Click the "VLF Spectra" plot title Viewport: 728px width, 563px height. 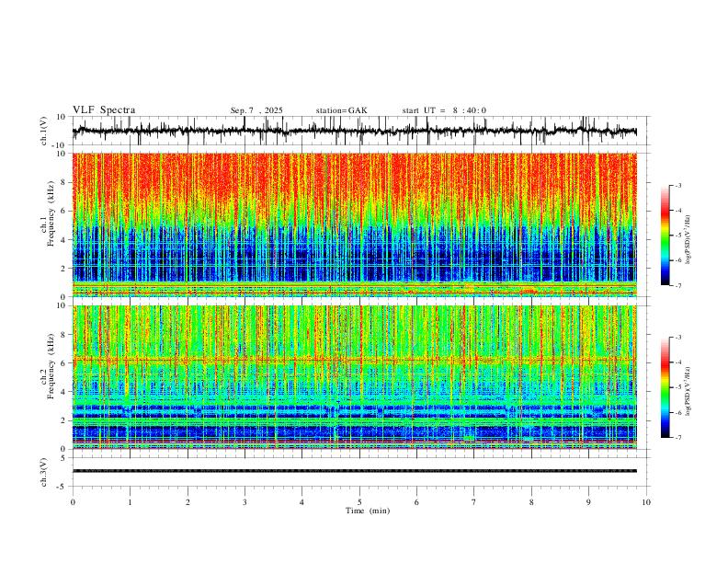point(104,110)
